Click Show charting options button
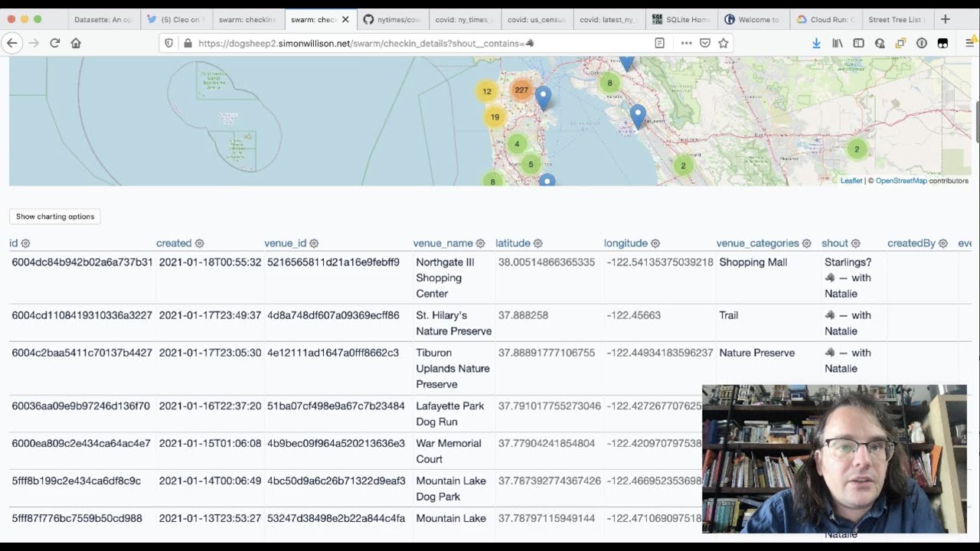Viewport: 980px width, 551px height. pos(55,217)
